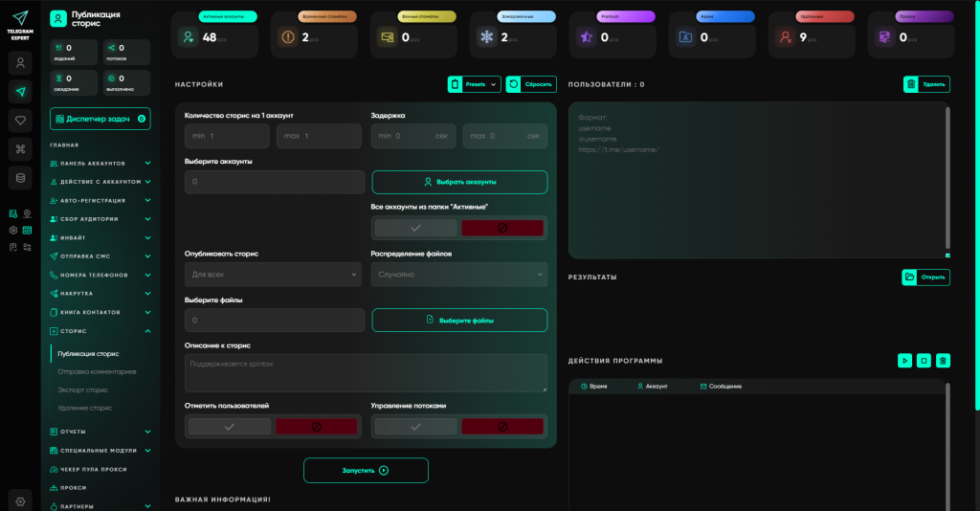Screen dimensions: 980x511
Task: Disable 'Отметить пользователей' with red toggle
Action: click(316, 427)
